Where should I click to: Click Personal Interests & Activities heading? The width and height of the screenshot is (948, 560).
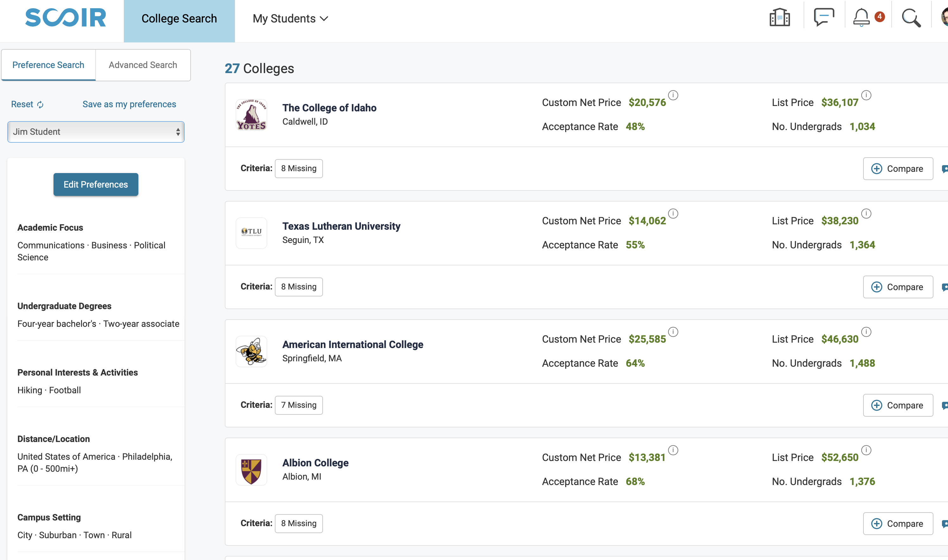click(77, 372)
